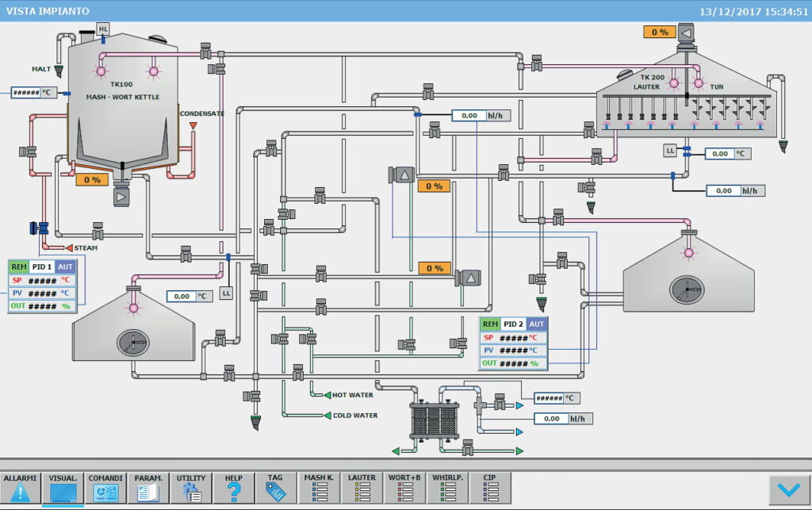Image resolution: width=812 pixels, height=510 pixels.
Task: Click the STEAM inlet arrow
Action: click(x=68, y=248)
